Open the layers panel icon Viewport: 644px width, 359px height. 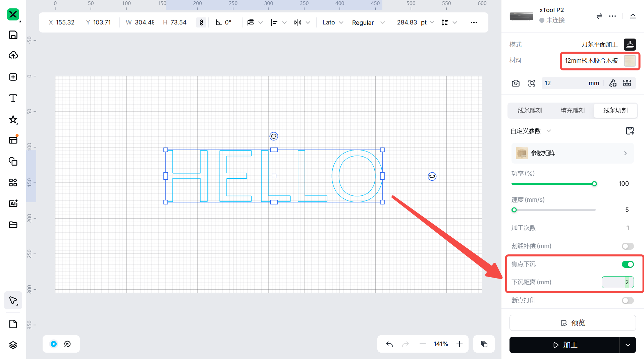point(13,345)
